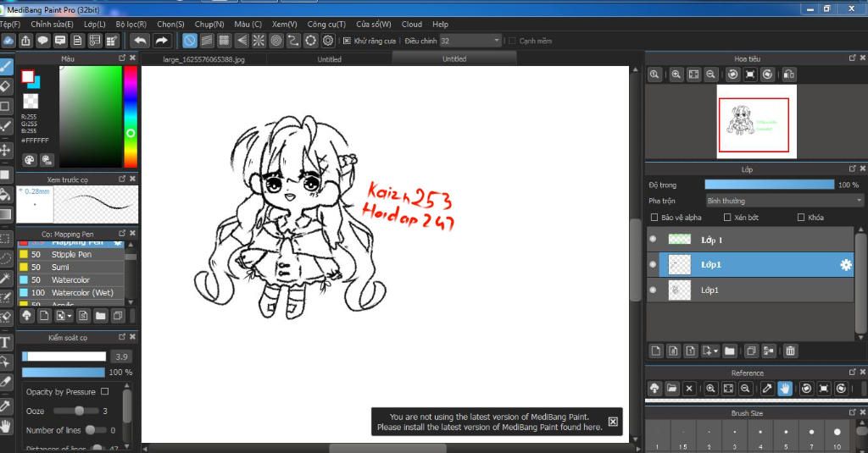Open the add-layer dropdown arrow in the layer panel
The height and width of the screenshot is (453, 868).
pos(715,351)
